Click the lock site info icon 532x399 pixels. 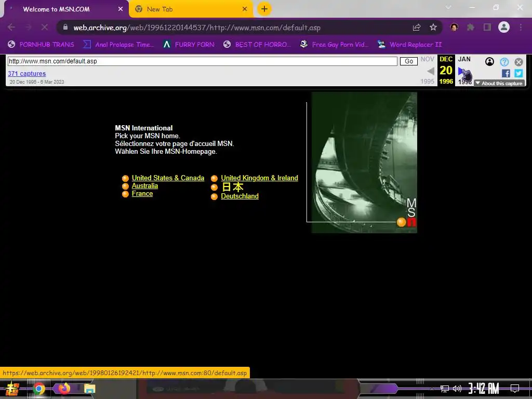[65, 27]
